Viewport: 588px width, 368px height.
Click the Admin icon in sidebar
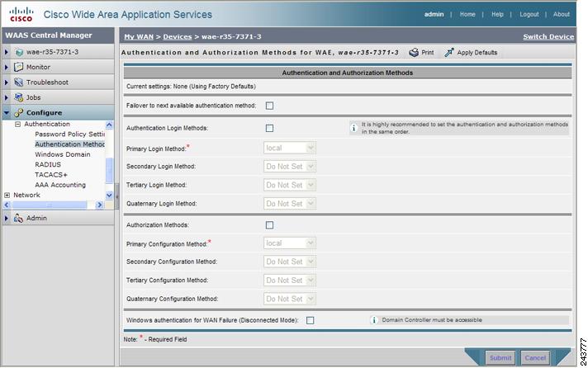point(18,218)
